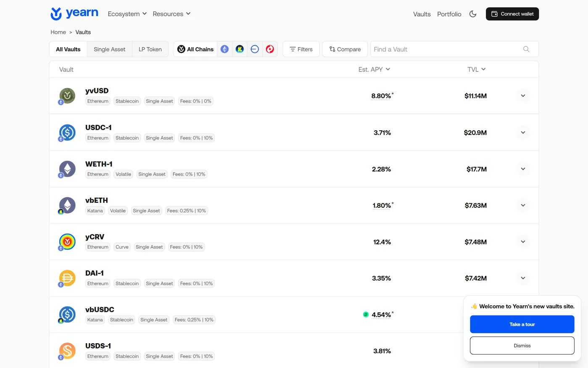Screen dimensions: 588x368
Task: Expand the vbETH vault row
Action: (x=523, y=205)
